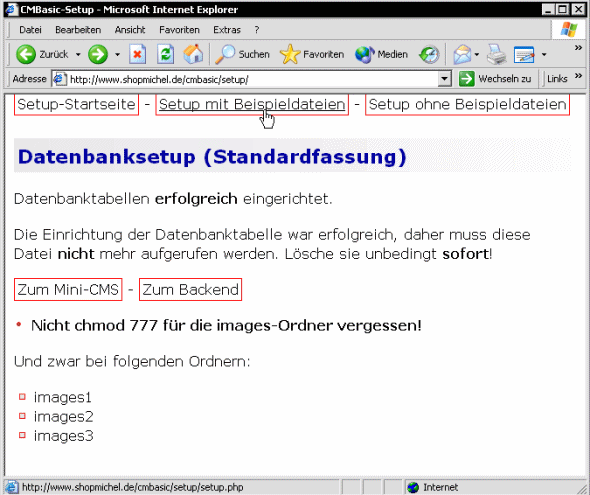Viewport: 590px width, 495px height.
Task: Open the Datei menu
Action: [x=30, y=30]
